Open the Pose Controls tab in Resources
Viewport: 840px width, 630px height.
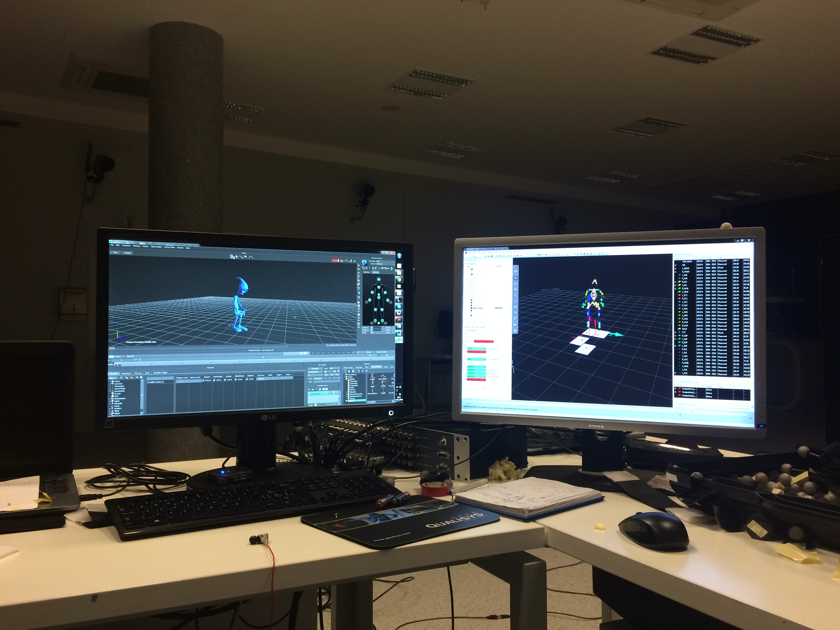(349, 367)
